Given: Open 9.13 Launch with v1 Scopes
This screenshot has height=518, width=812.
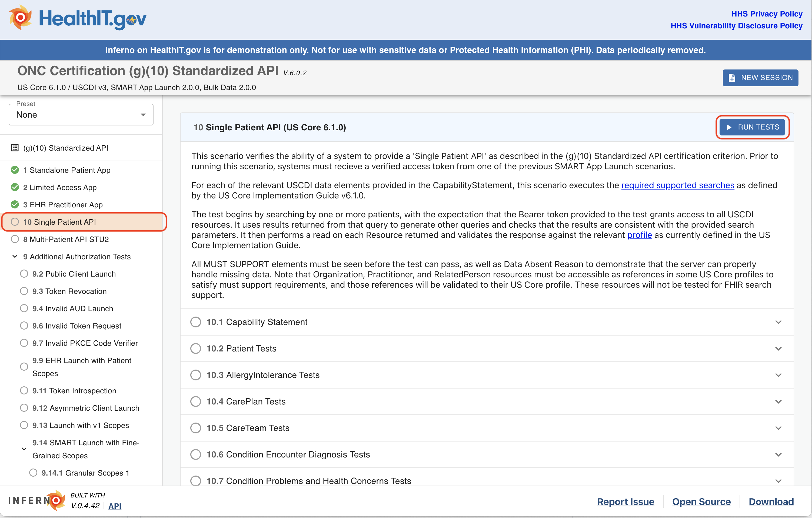Looking at the screenshot, I should click(x=81, y=425).
